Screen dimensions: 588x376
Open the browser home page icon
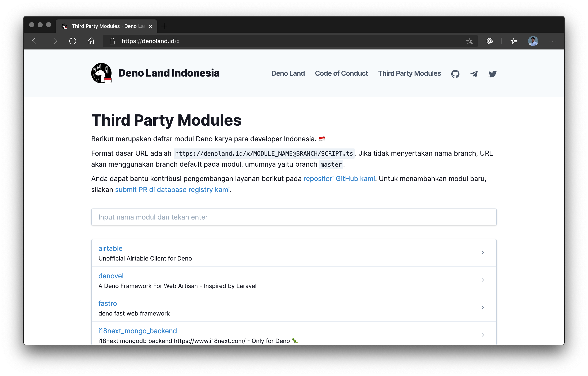pyautogui.click(x=91, y=41)
